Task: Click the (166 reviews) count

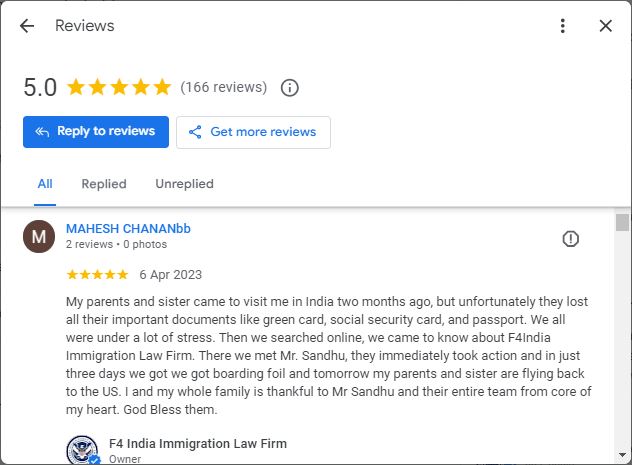Action: (x=224, y=87)
